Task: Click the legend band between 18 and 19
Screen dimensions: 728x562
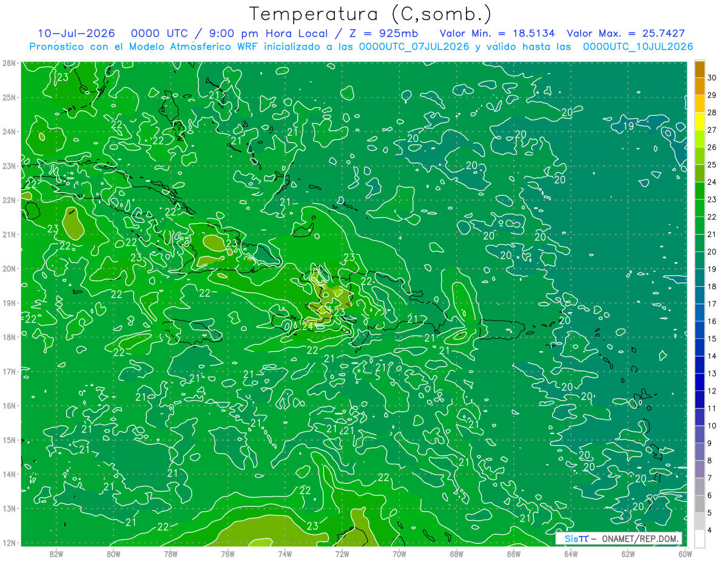Action: click(x=699, y=278)
